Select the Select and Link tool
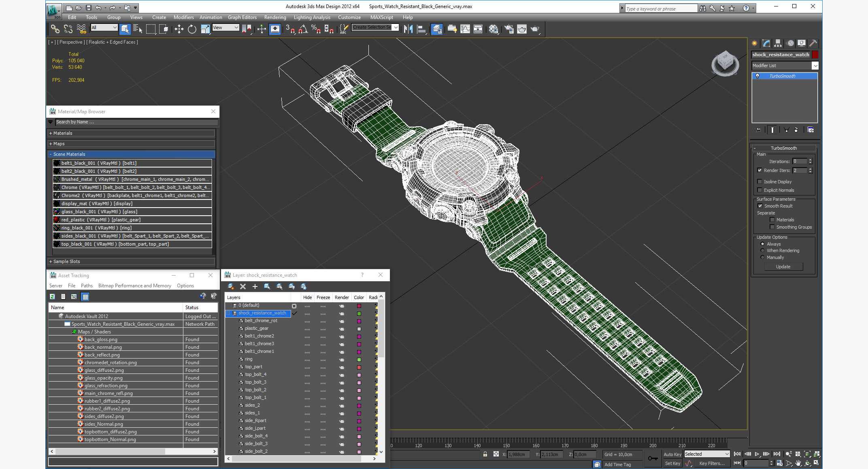868x469 pixels. click(55, 29)
